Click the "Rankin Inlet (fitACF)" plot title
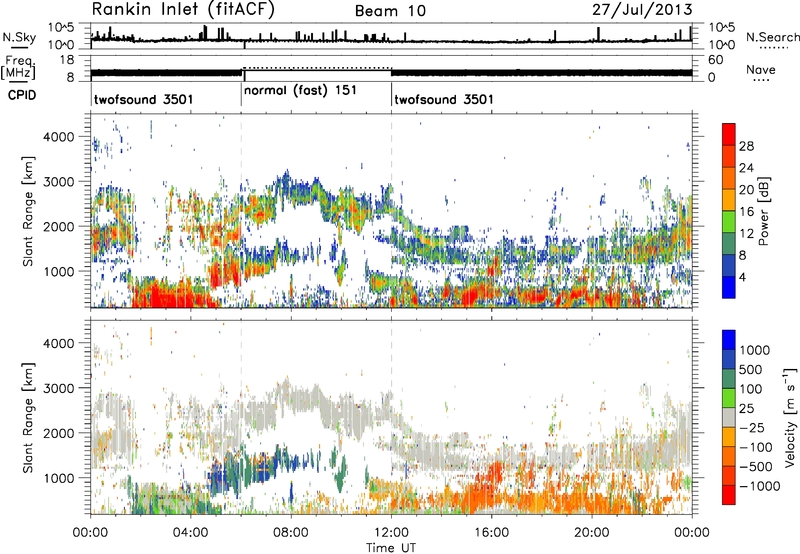The height and width of the screenshot is (554, 800). tap(183, 9)
